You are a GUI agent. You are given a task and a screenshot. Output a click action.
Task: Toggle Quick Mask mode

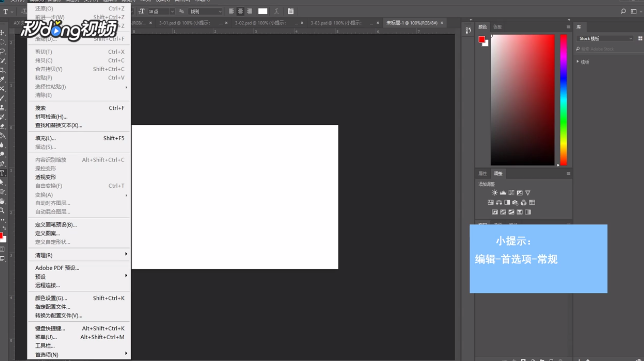(2, 250)
